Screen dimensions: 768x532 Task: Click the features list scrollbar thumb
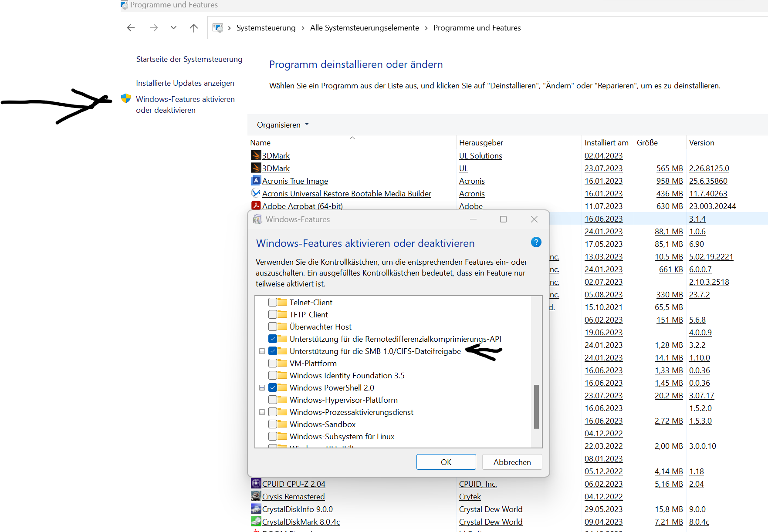point(536,407)
